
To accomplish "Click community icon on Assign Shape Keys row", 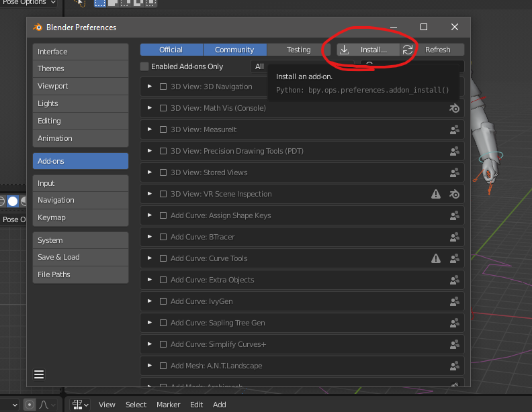I will pyautogui.click(x=454, y=215).
